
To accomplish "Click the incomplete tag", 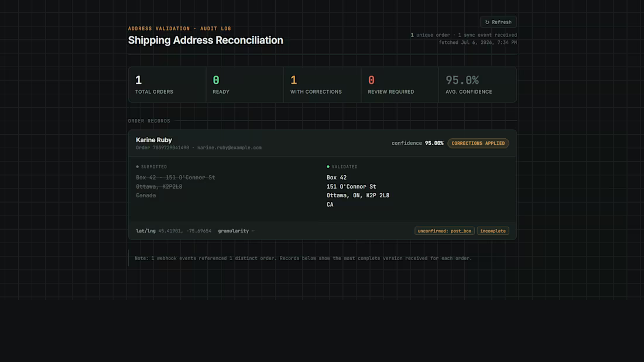I will [x=493, y=231].
